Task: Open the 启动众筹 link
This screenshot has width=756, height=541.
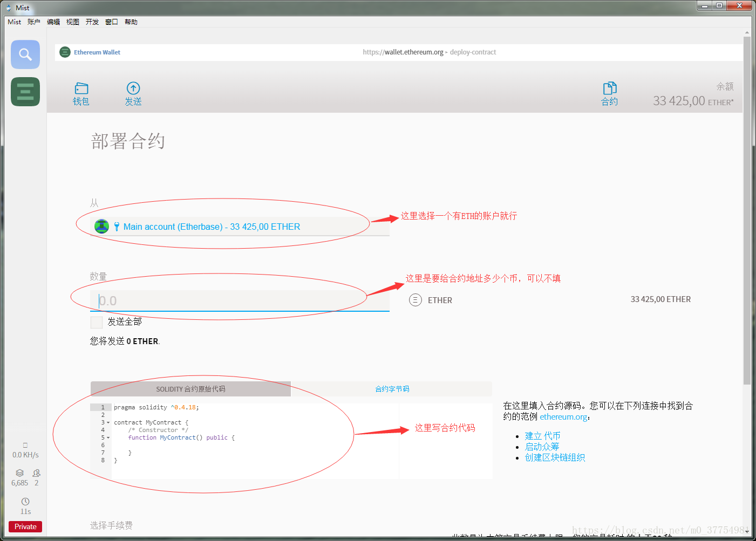Action: (542, 447)
